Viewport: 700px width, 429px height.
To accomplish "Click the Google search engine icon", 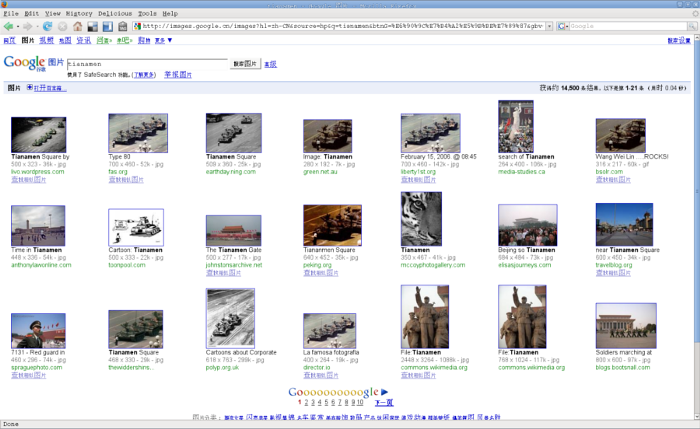I will click(562, 26).
